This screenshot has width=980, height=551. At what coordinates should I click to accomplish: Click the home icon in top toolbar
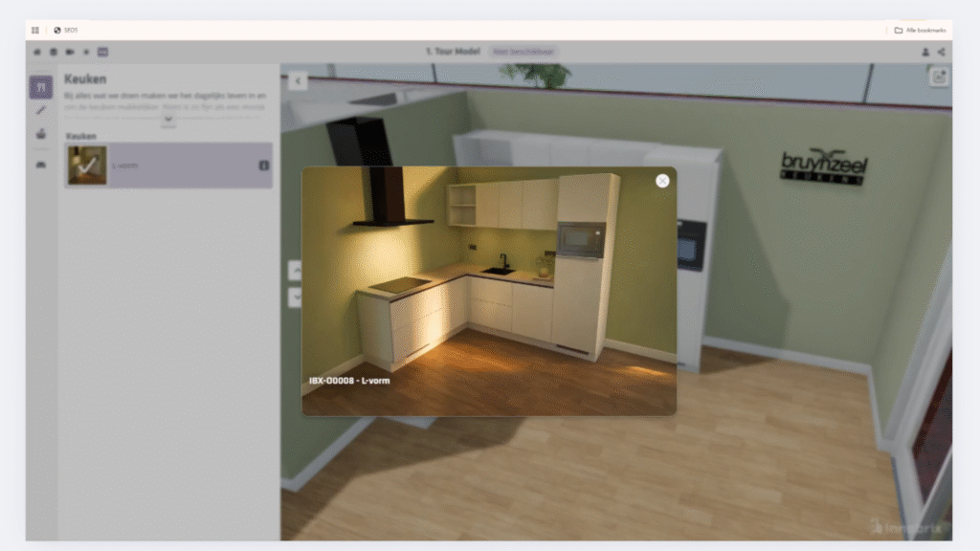point(37,52)
